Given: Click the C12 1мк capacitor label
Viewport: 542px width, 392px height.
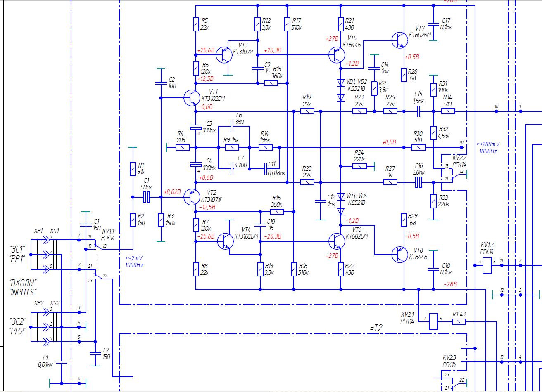Looking at the screenshot, I should pos(331,201).
